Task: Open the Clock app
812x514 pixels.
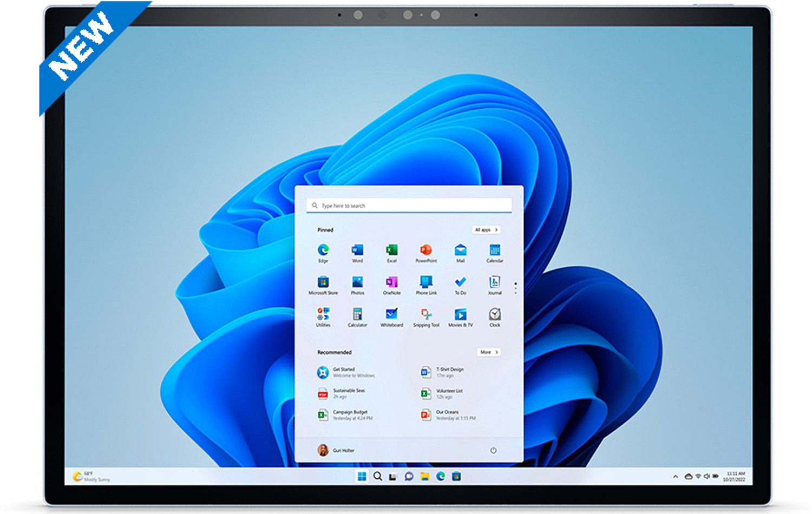Action: click(495, 315)
